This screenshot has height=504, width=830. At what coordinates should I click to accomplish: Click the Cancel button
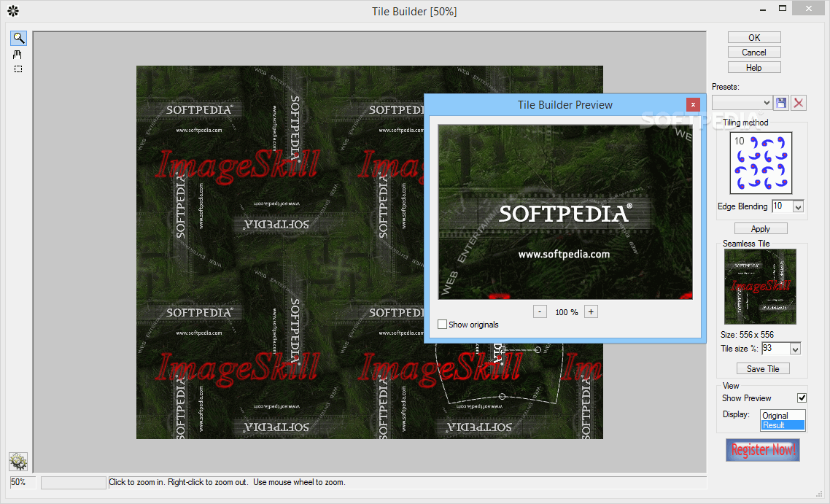(x=753, y=53)
